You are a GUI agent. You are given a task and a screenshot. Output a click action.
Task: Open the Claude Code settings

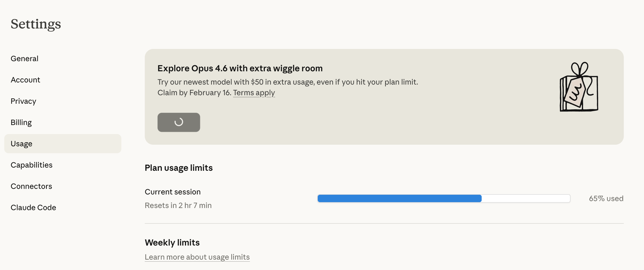click(x=33, y=207)
